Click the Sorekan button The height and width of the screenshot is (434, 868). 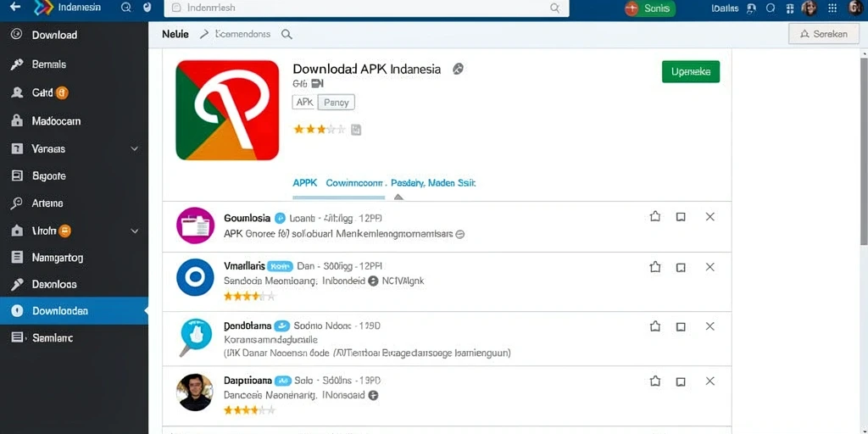tap(824, 34)
